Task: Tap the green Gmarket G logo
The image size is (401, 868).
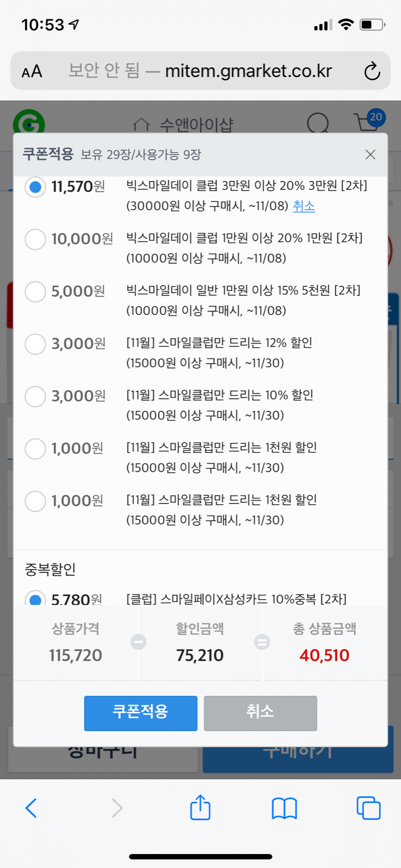Action: click(x=29, y=123)
